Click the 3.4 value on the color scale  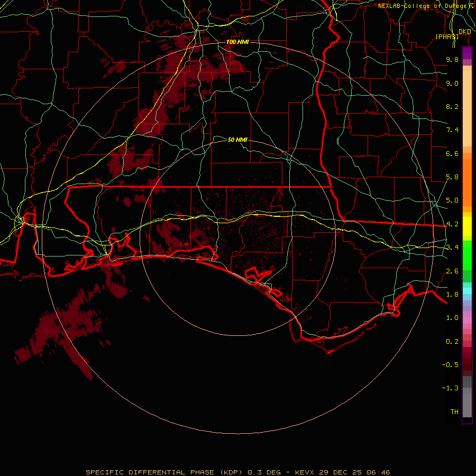pyautogui.click(x=452, y=248)
